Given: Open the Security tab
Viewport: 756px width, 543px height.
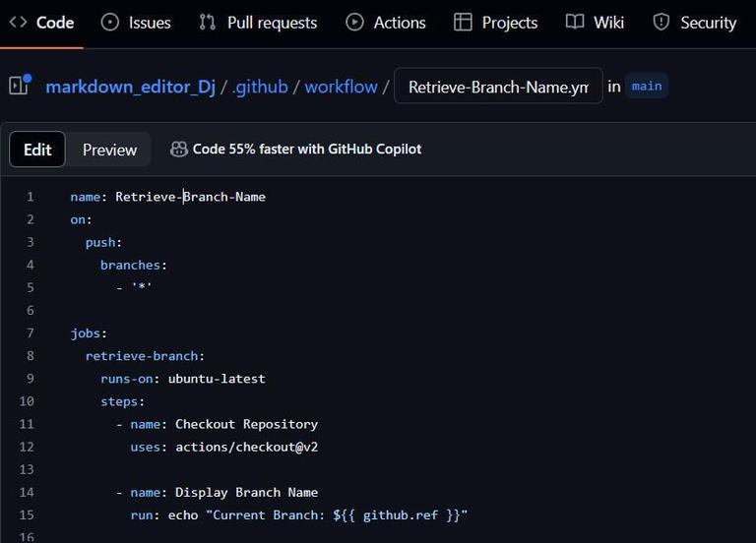Looking at the screenshot, I should 695,23.
